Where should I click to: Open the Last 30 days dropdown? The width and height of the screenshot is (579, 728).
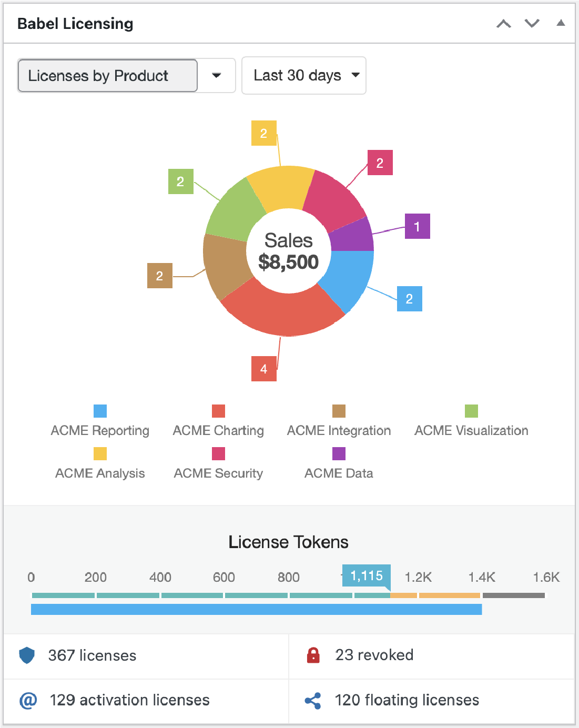click(303, 76)
